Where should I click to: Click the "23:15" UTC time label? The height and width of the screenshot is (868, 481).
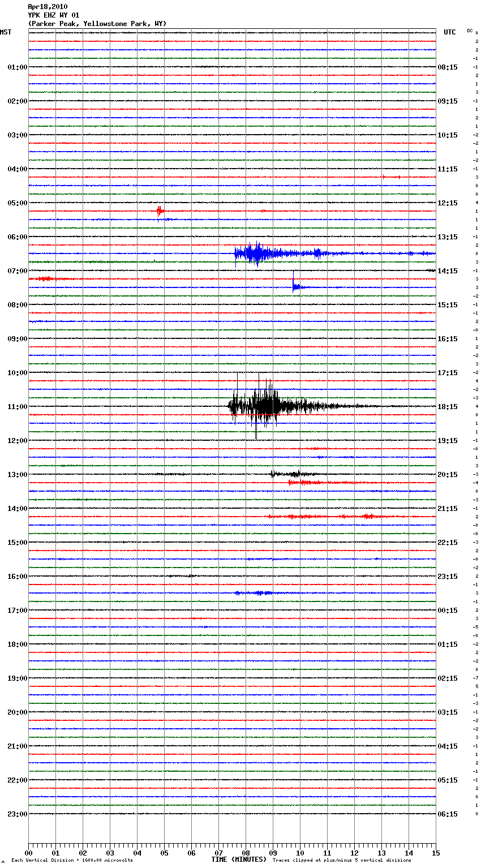448,577
